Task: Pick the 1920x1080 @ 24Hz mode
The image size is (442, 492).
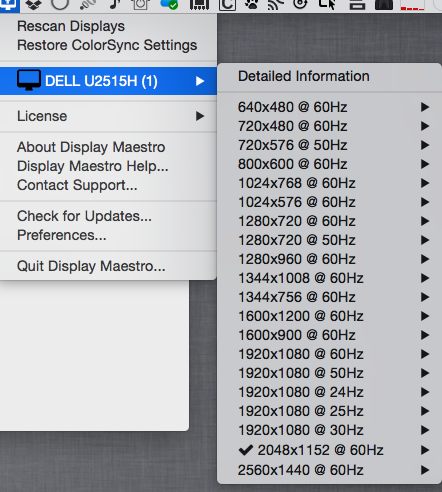Action: 329,392
